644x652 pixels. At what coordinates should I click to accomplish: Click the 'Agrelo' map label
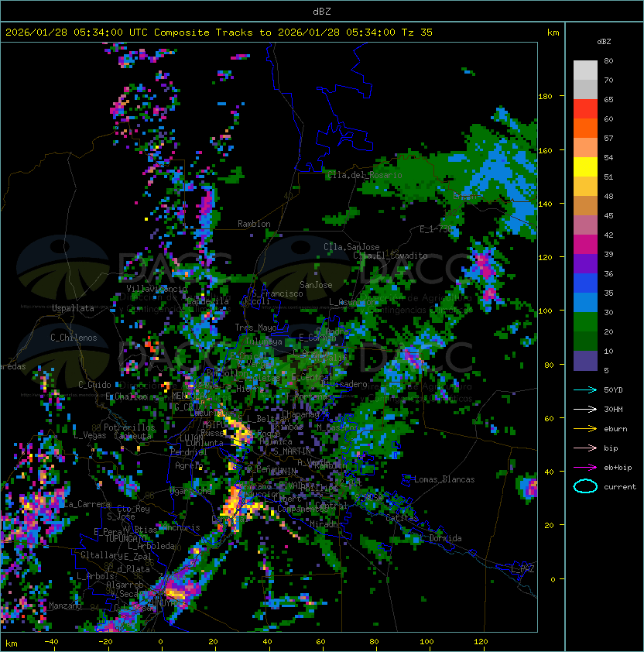pos(189,465)
